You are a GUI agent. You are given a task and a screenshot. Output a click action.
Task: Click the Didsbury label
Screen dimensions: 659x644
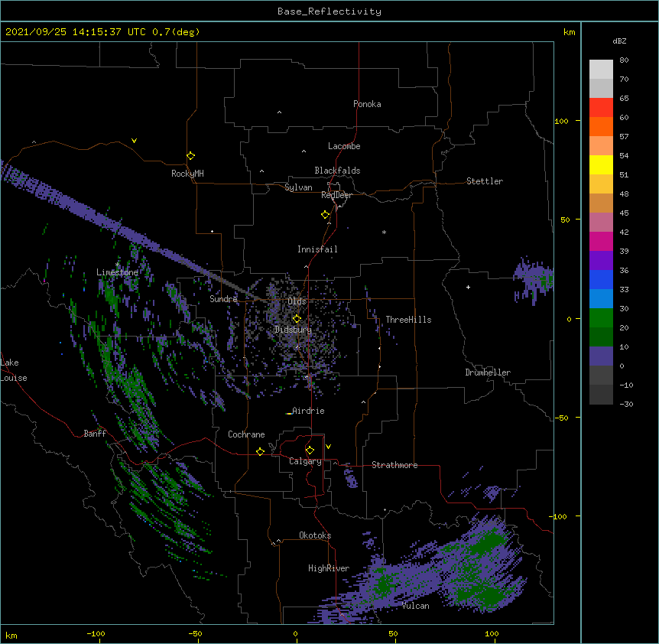pos(293,330)
